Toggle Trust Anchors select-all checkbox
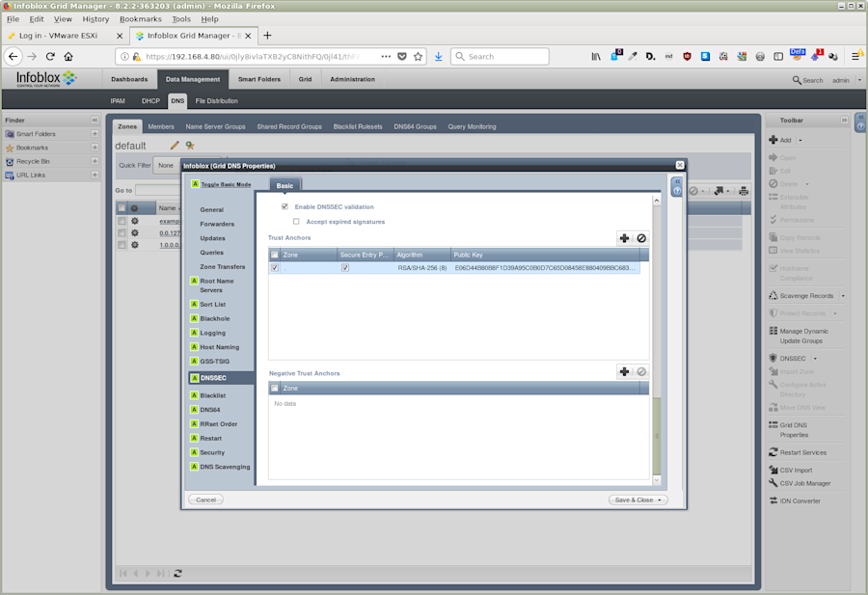868x595 pixels. click(275, 256)
